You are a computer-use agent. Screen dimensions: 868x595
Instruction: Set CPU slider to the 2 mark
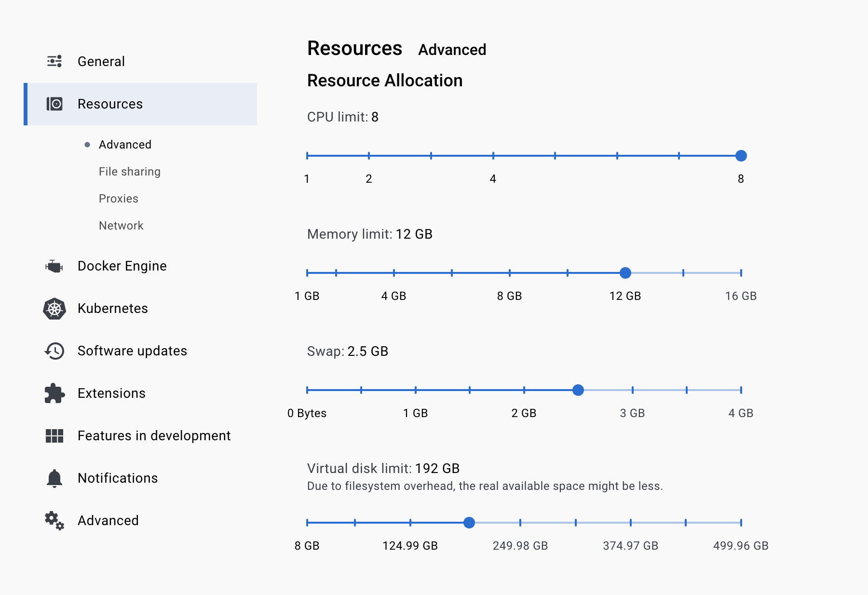coord(369,156)
